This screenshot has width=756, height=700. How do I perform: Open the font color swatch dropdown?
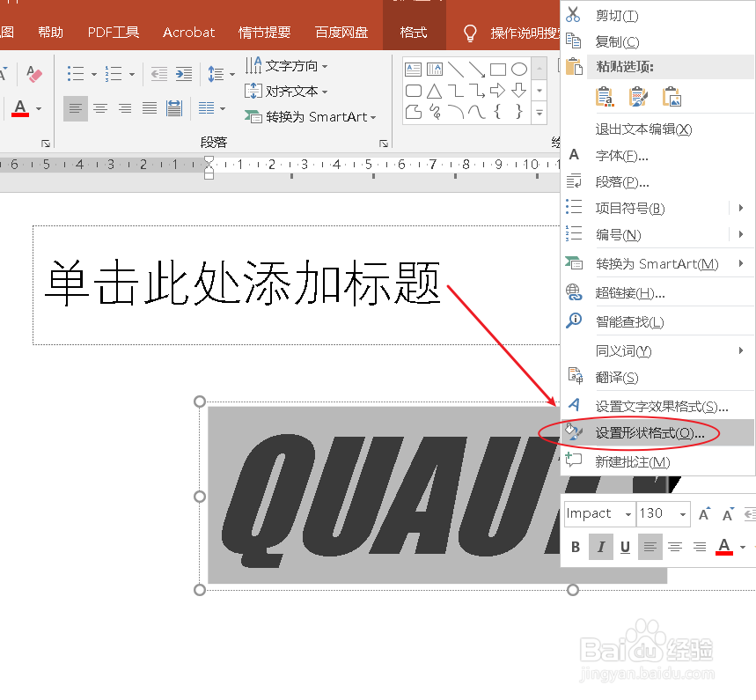coord(741,547)
